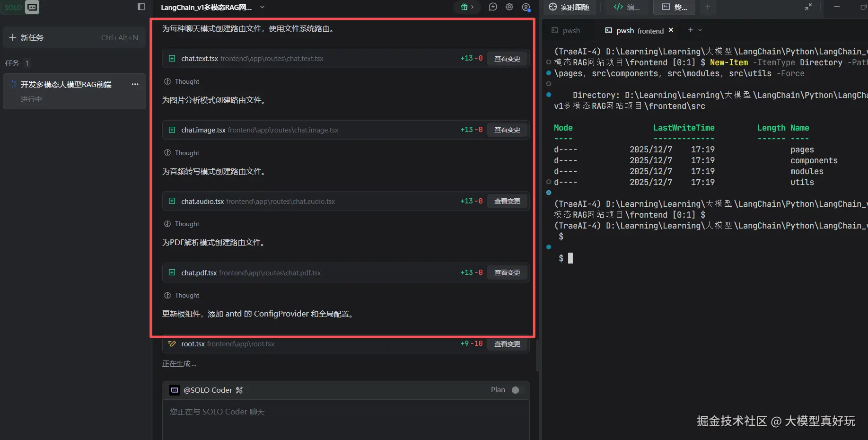
Task: Click the 'LastWriteTime' terminal column header
Action: (684, 128)
